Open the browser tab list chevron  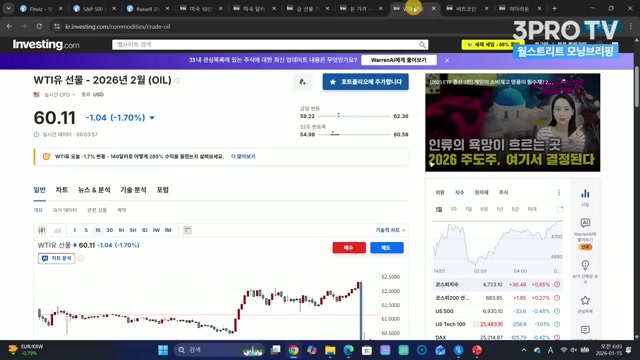8,8
